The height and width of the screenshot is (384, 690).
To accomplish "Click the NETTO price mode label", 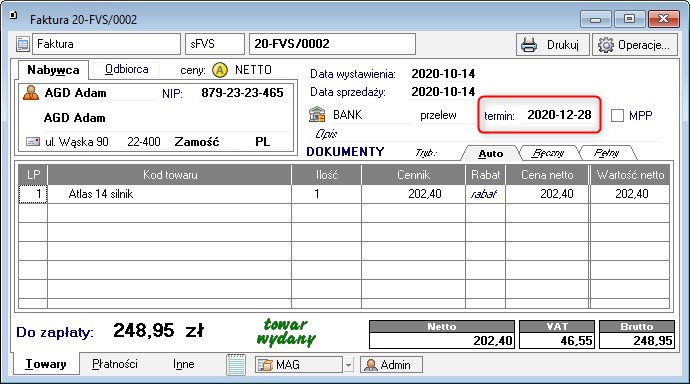I will pos(253,69).
